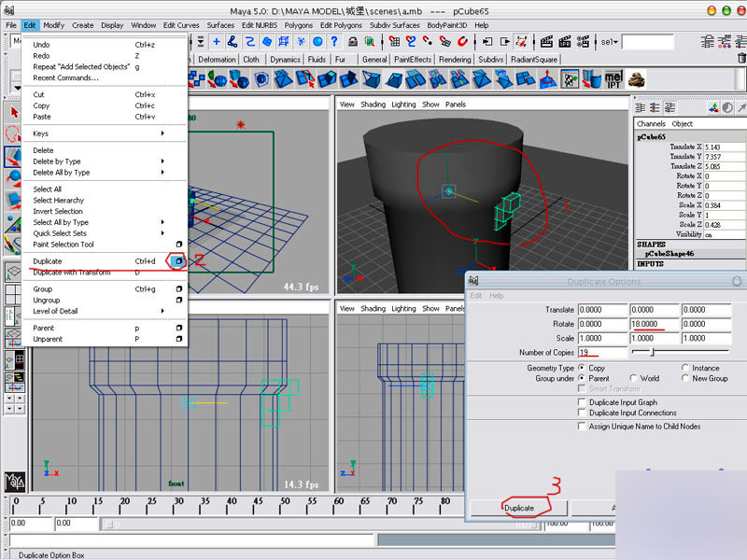Select Instance geometry type radio
This screenshot has height=560, width=747.
point(685,368)
